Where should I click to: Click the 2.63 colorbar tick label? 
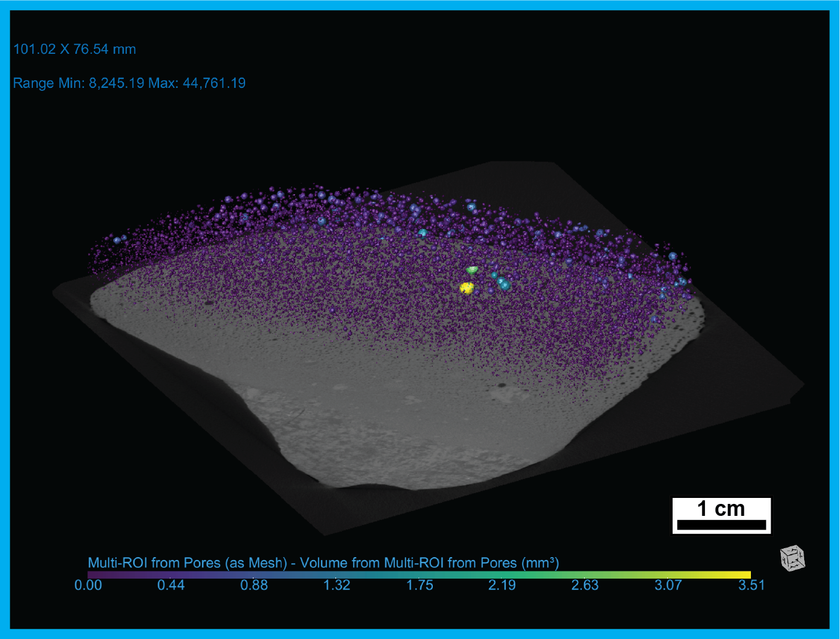pos(585,585)
